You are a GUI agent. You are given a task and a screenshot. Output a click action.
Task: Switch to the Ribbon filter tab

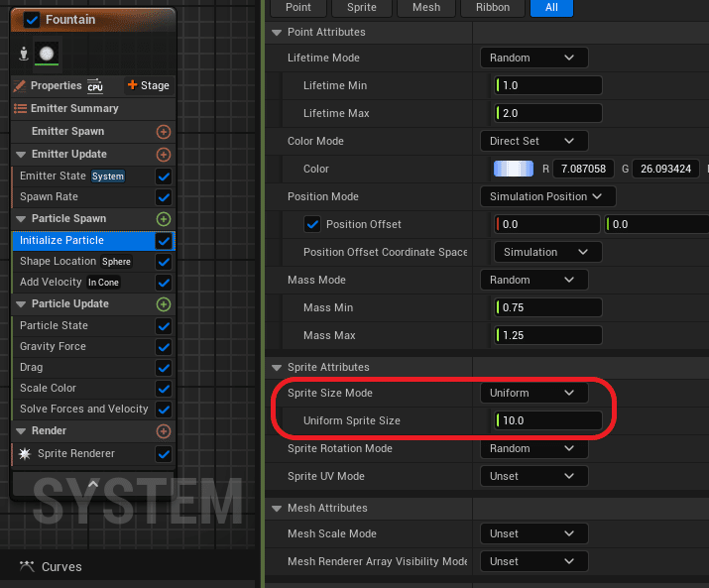pyautogui.click(x=493, y=8)
